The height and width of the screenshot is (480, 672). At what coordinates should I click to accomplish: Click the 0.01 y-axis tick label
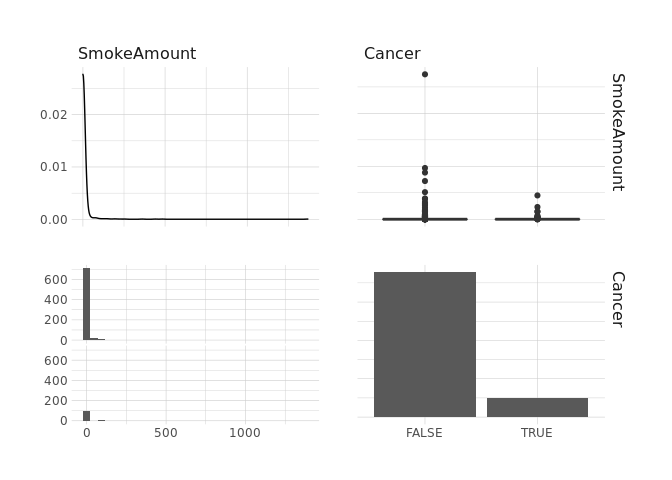tap(53, 166)
